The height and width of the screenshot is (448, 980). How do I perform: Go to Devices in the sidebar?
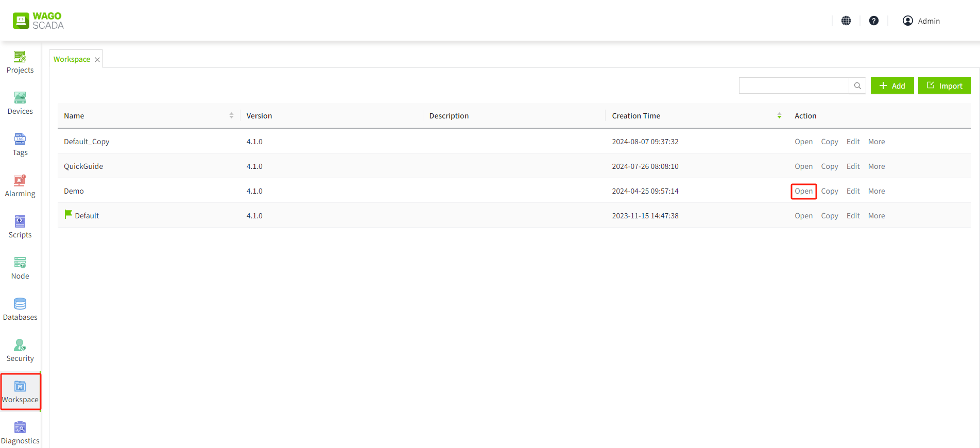point(20,104)
